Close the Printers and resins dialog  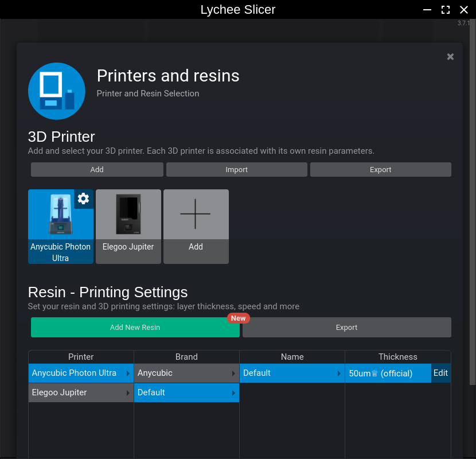pos(450,56)
